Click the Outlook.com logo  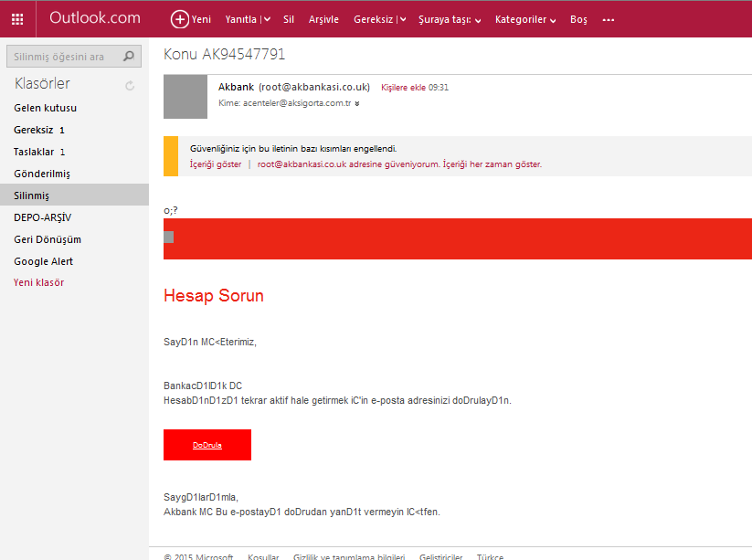95,18
